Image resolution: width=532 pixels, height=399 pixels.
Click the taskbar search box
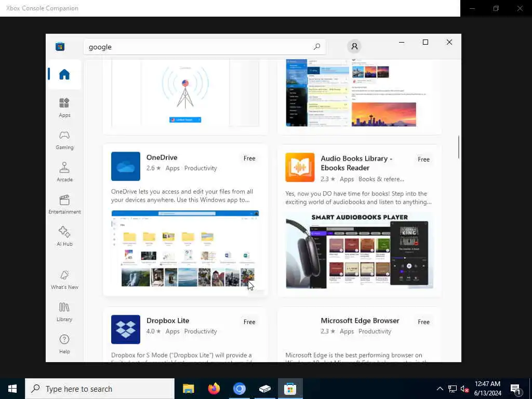tap(100, 389)
